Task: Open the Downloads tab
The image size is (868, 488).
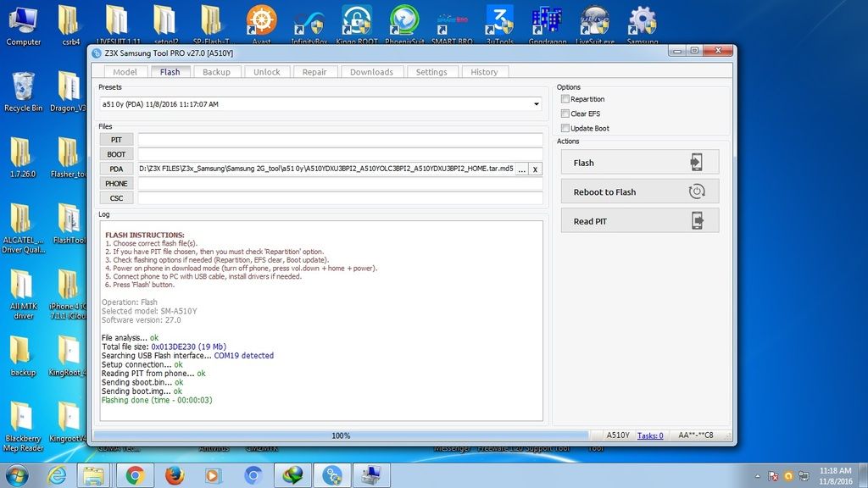Action: point(371,72)
